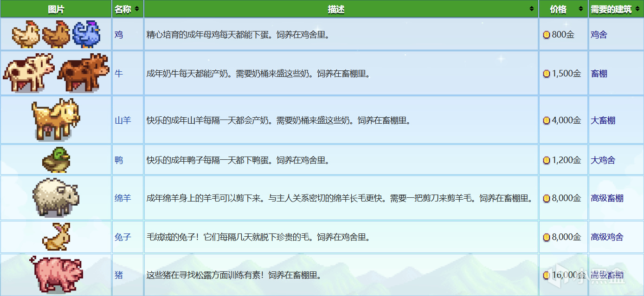
Task: Open the 高级鸡舍 building link
Action: (607, 237)
